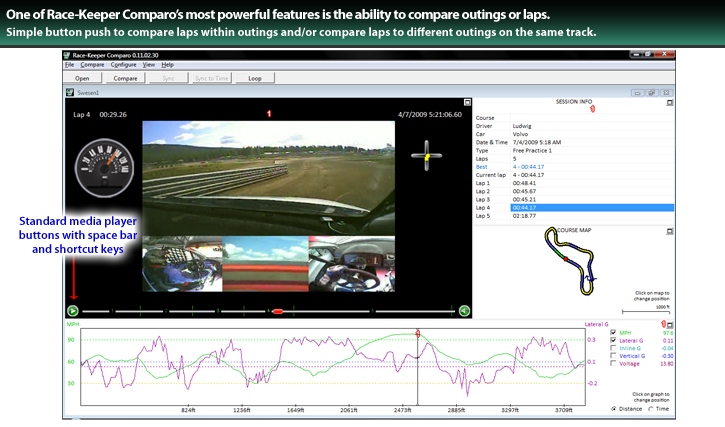This screenshot has height=427, width=725.
Task: Collapse the Session Info panel
Action: [670, 102]
